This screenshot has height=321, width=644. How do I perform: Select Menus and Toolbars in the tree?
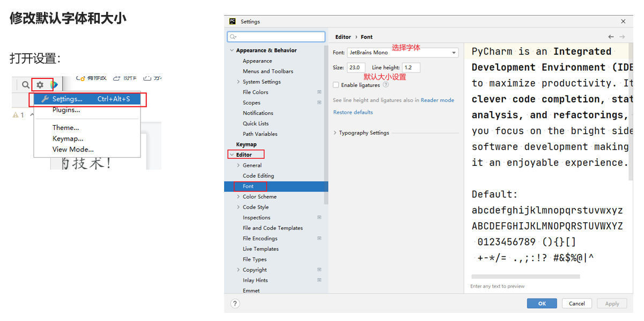pyautogui.click(x=268, y=71)
